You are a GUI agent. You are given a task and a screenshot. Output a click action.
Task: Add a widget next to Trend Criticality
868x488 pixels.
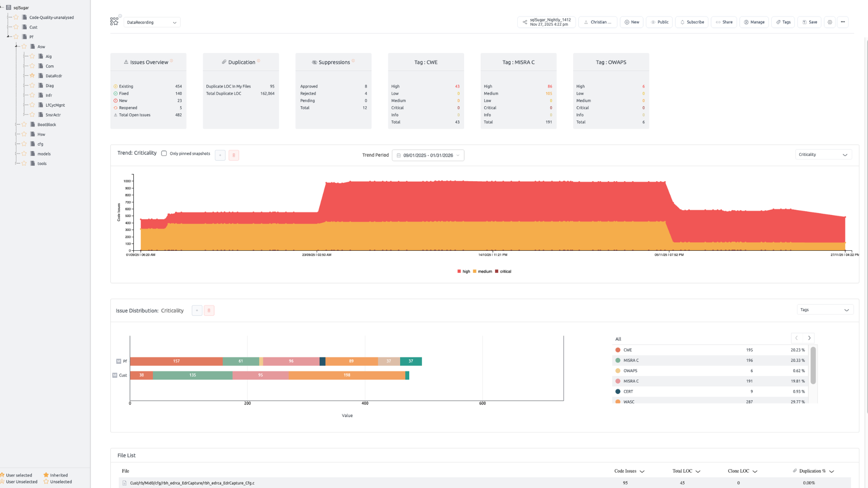coord(220,155)
